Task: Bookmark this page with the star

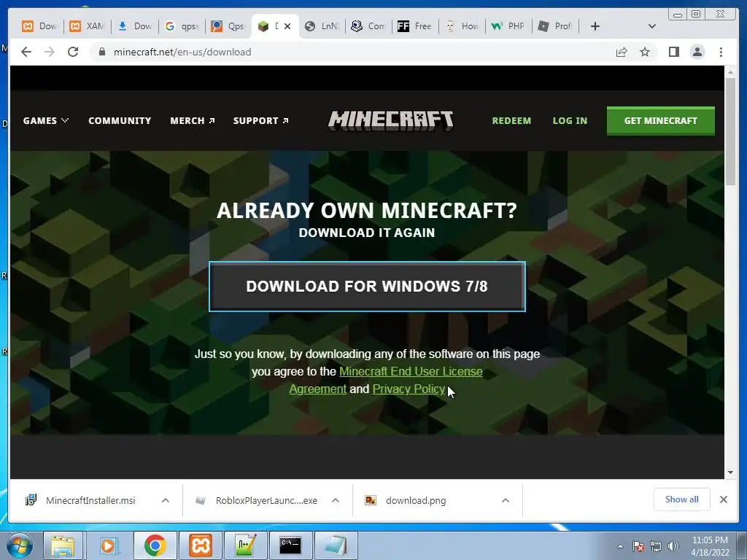Action: (x=645, y=52)
